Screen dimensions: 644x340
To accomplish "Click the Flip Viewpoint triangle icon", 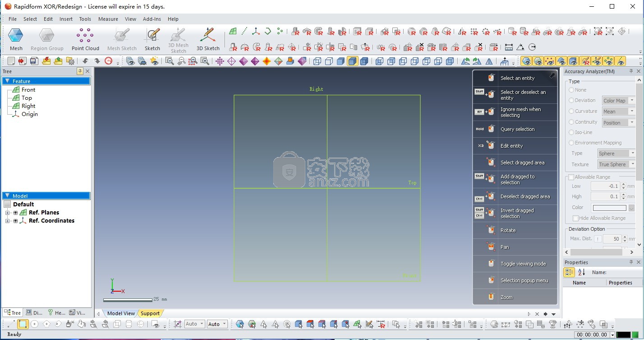I will [x=489, y=61].
